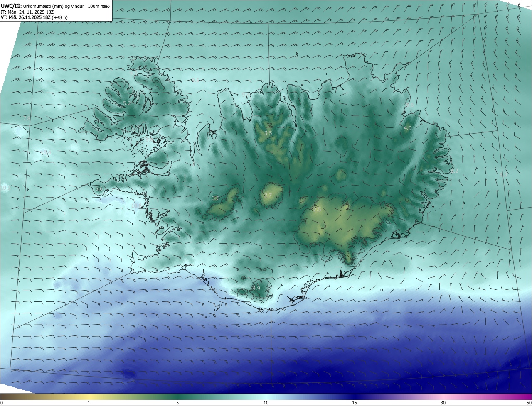Click the '50' tick on the colour scale
Image resolution: width=532 pixels, height=406 pixels.
pos(529,403)
